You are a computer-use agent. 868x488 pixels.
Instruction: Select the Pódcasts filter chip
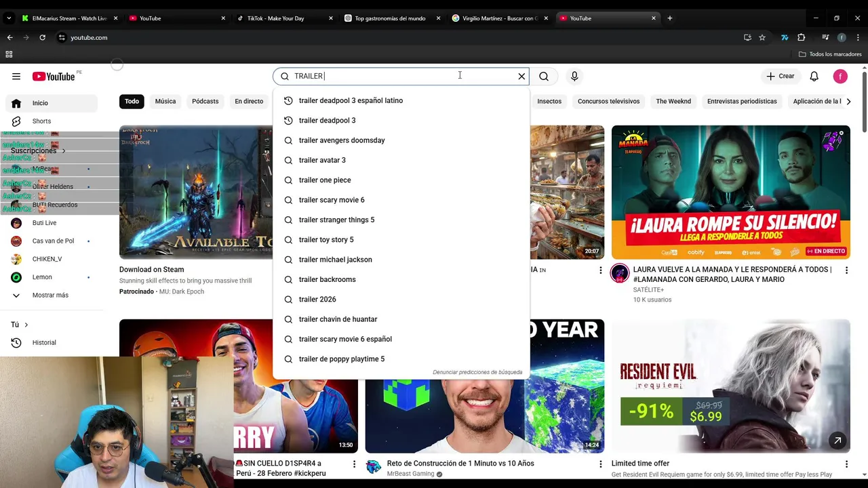pyautogui.click(x=205, y=102)
